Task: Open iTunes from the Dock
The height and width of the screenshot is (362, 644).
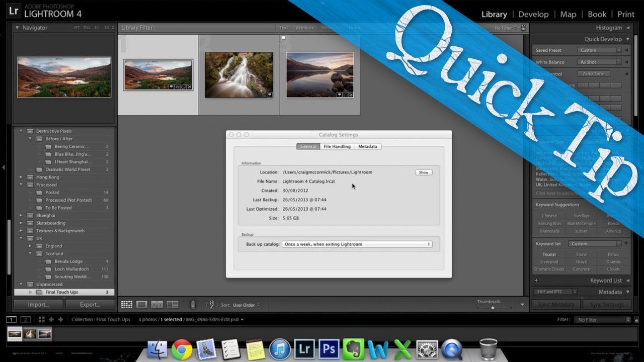Action: 279,349
